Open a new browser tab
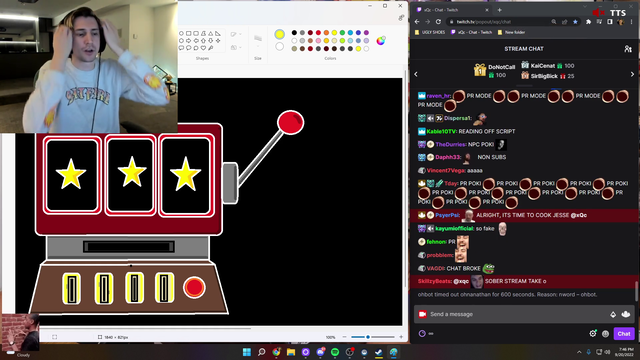This screenshot has width=640, height=360. (x=500, y=10)
